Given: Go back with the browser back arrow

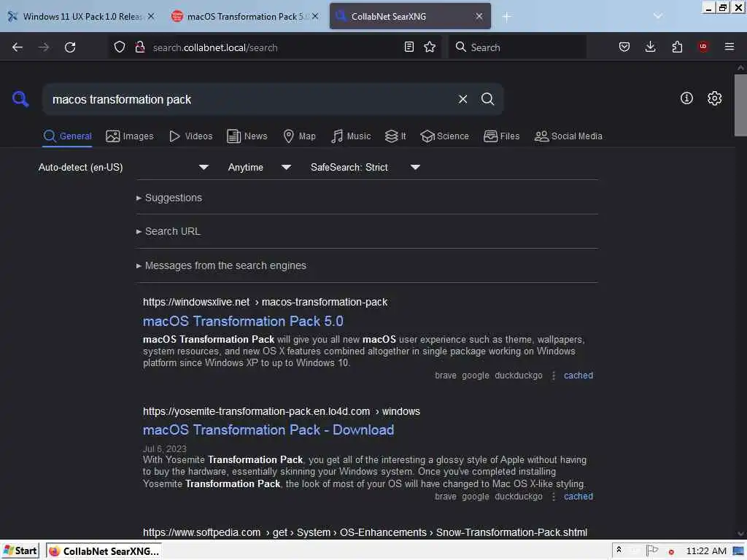Looking at the screenshot, I should pyautogui.click(x=18, y=47).
